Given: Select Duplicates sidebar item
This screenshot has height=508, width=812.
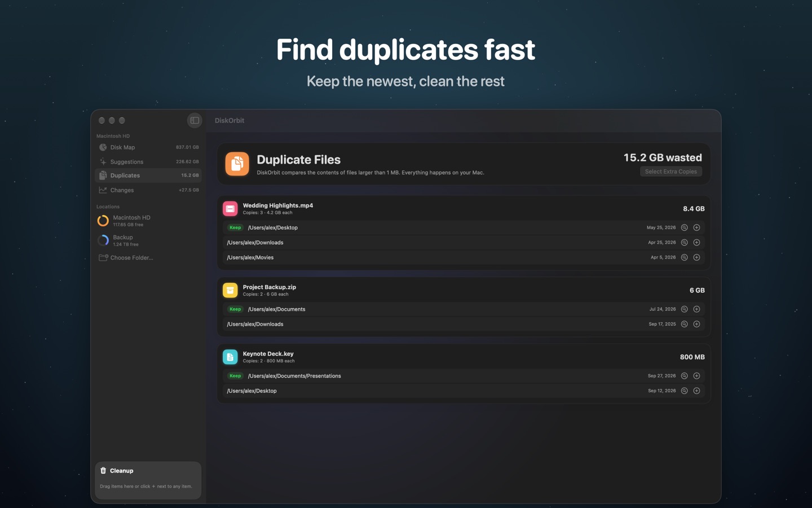Looking at the screenshot, I should tap(148, 176).
